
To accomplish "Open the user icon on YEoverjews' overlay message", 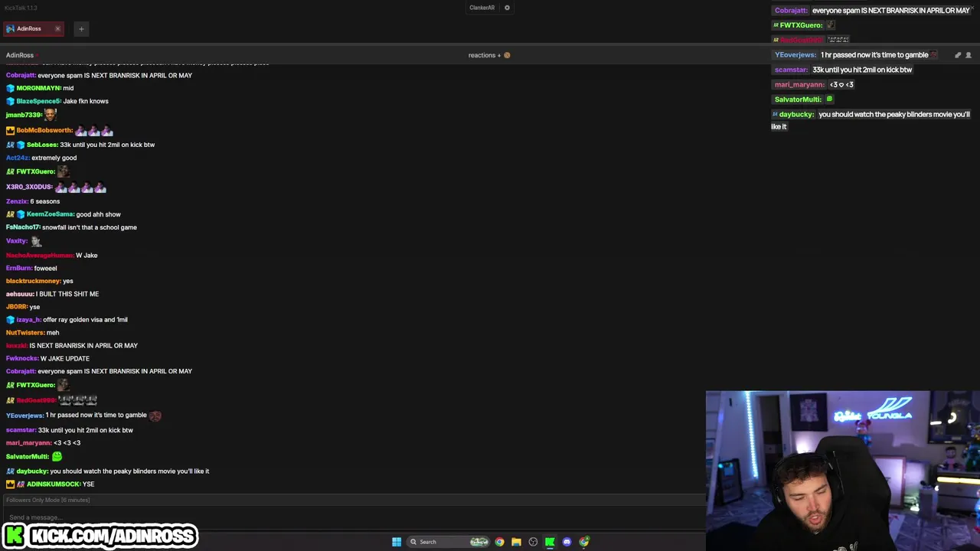I will point(969,55).
